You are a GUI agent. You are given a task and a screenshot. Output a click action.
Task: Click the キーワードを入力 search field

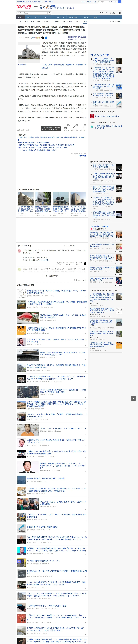click(32, 13)
